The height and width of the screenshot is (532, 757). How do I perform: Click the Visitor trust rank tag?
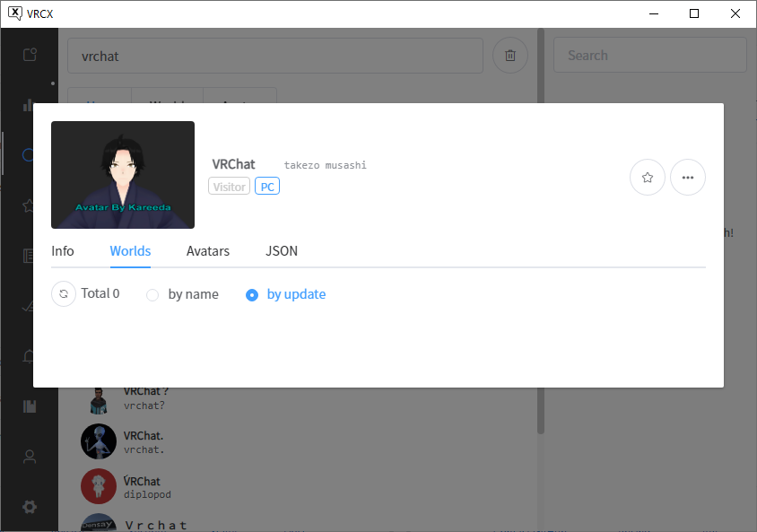coord(229,187)
